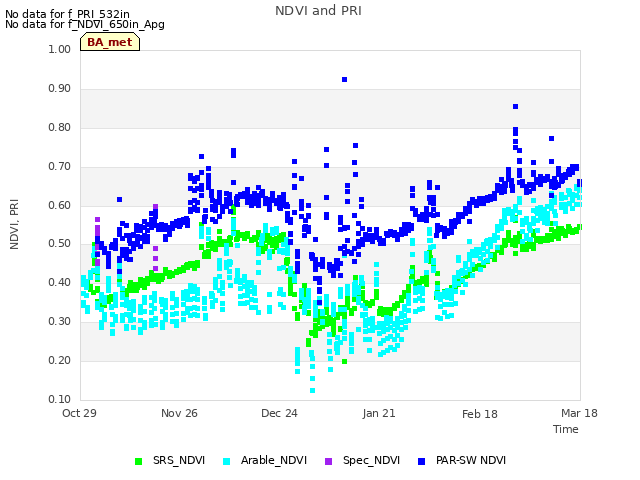Select the PAR-SW NDVI legend label

[x=471, y=460]
